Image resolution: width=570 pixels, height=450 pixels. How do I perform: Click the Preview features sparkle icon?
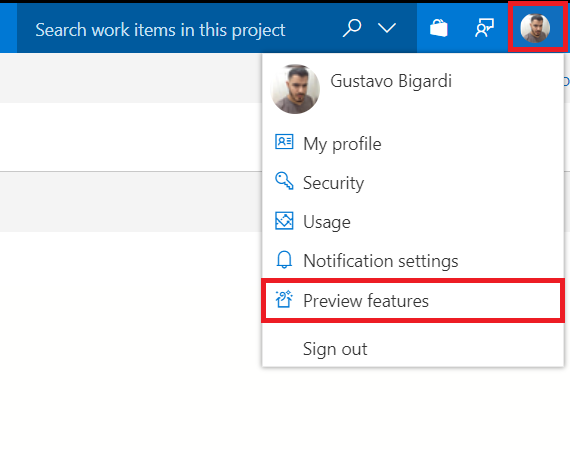pyautogui.click(x=284, y=299)
